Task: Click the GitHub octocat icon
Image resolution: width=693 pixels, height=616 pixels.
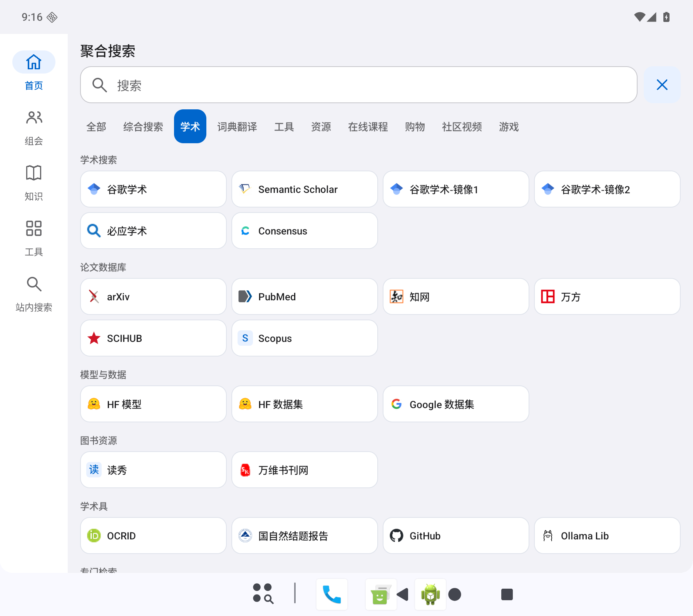Action: click(x=397, y=536)
